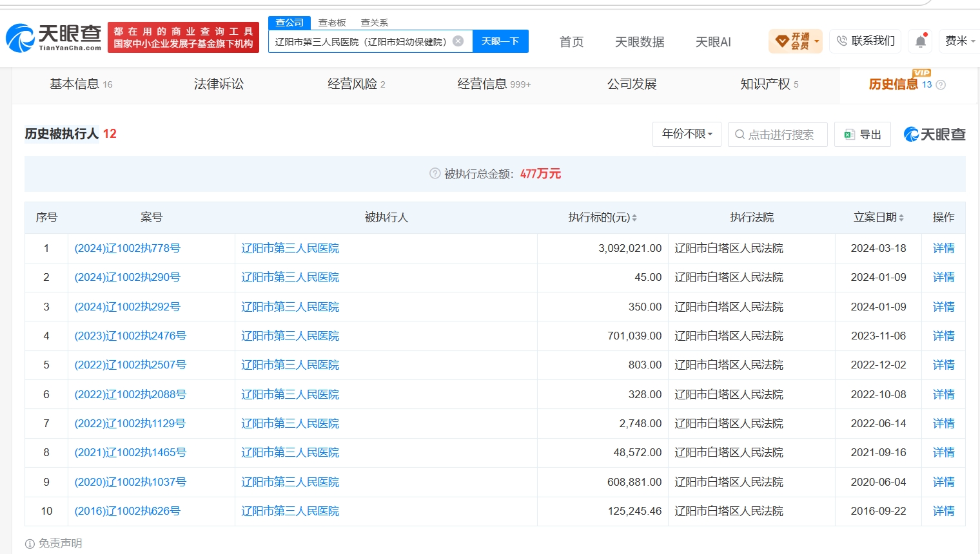Open case (2022)辽1002执2088号
980x554 pixels.
click(130, 394)
